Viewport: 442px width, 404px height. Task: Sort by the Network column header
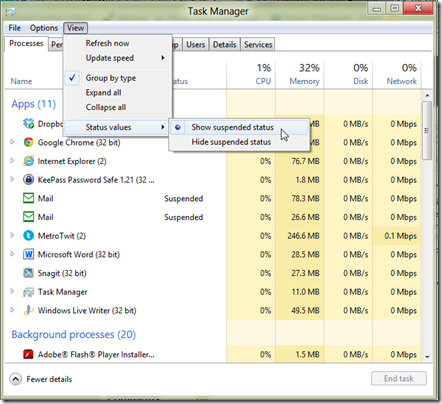(397, 74)
